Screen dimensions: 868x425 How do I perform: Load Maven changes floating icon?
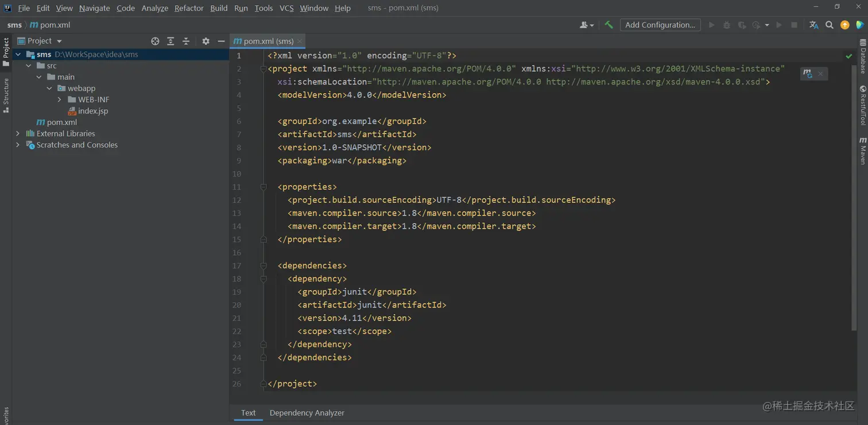(808, 74)
